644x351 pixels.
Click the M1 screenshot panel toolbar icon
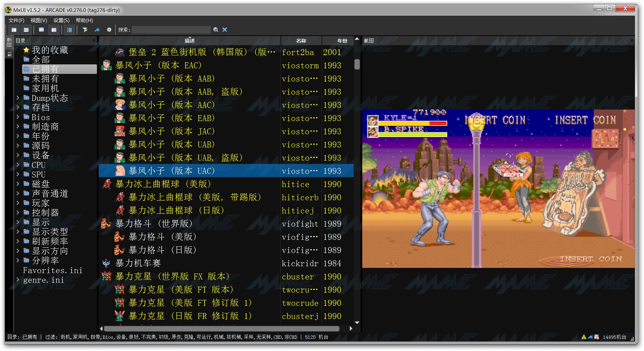[x=26, y=30]
